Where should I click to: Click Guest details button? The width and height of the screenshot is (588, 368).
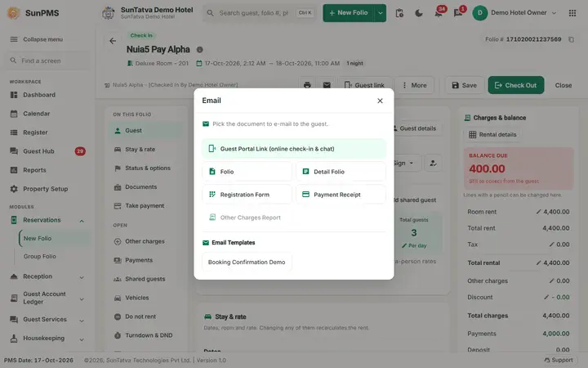click(x=416, y=128)
